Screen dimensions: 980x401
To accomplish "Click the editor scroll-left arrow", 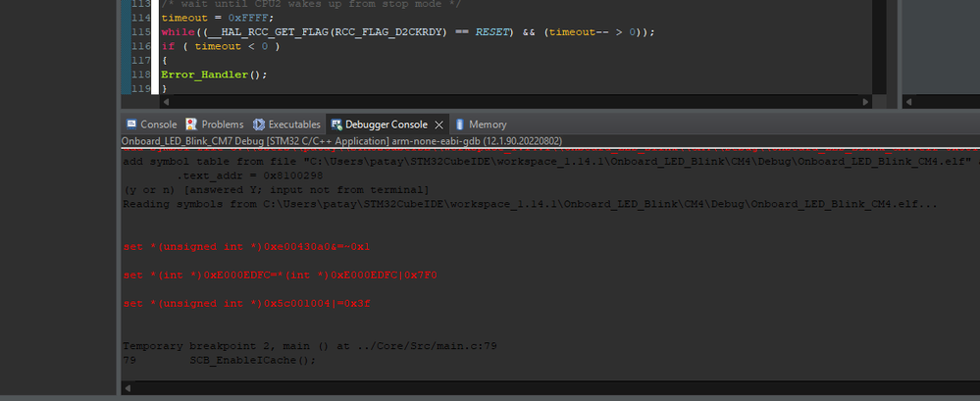I will click(x=165, y=102).
